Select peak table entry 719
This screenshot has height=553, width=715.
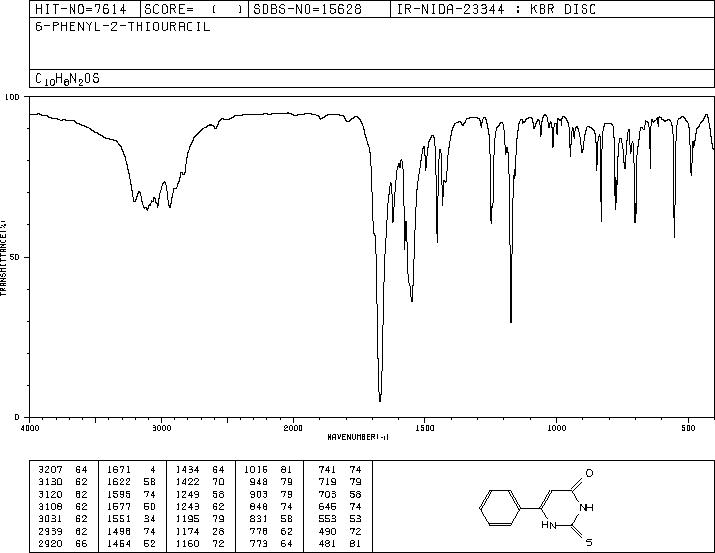(340, 482)
